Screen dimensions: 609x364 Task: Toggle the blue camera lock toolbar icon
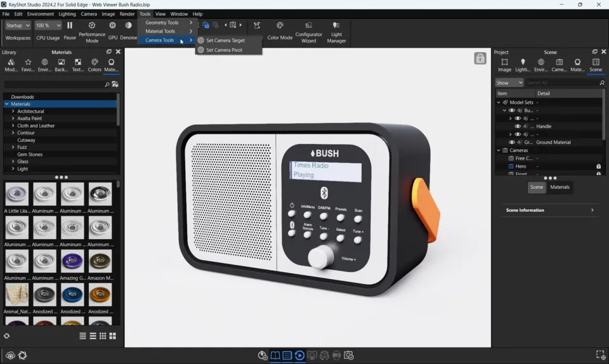[x=206, y=25]
